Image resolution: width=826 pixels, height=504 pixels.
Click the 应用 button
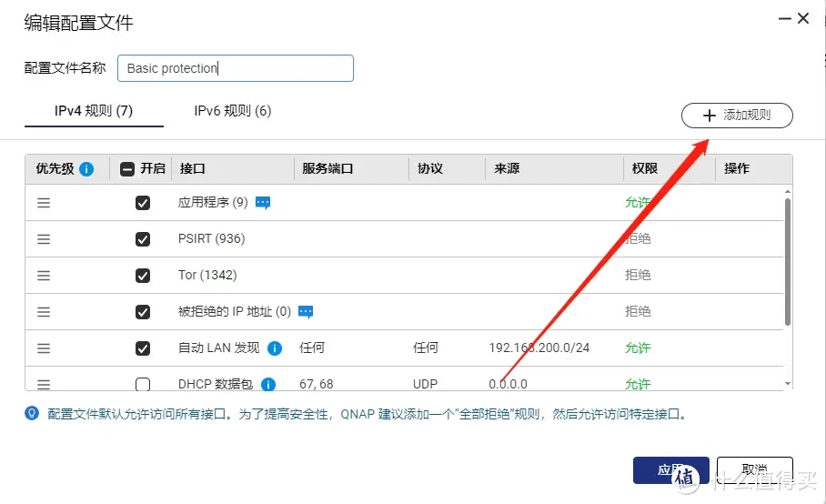(671, 469)
